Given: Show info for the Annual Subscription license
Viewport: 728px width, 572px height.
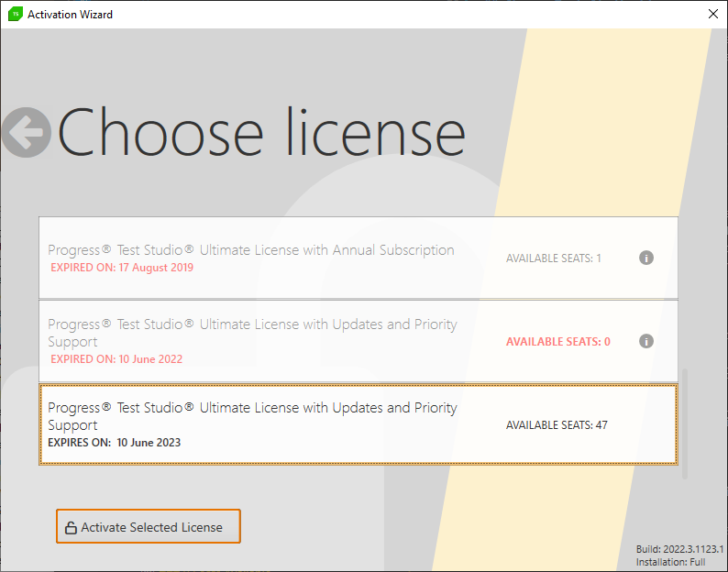Looking at the screenshot, I should pos(646,258).
